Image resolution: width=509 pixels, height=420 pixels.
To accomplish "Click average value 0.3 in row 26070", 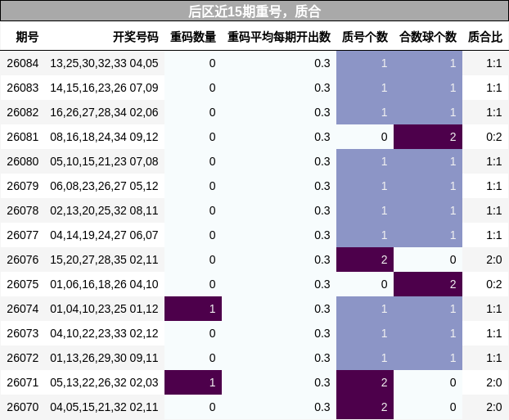I will [322, 407].
